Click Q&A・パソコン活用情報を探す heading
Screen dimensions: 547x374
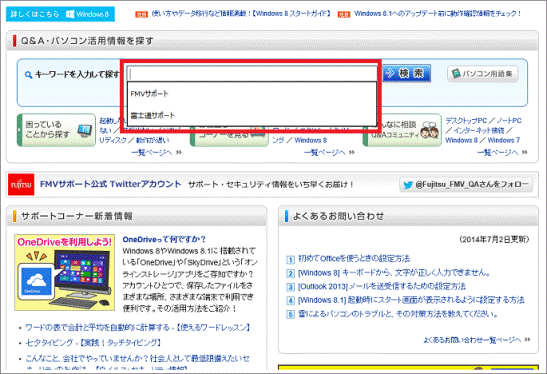(87, 41)
